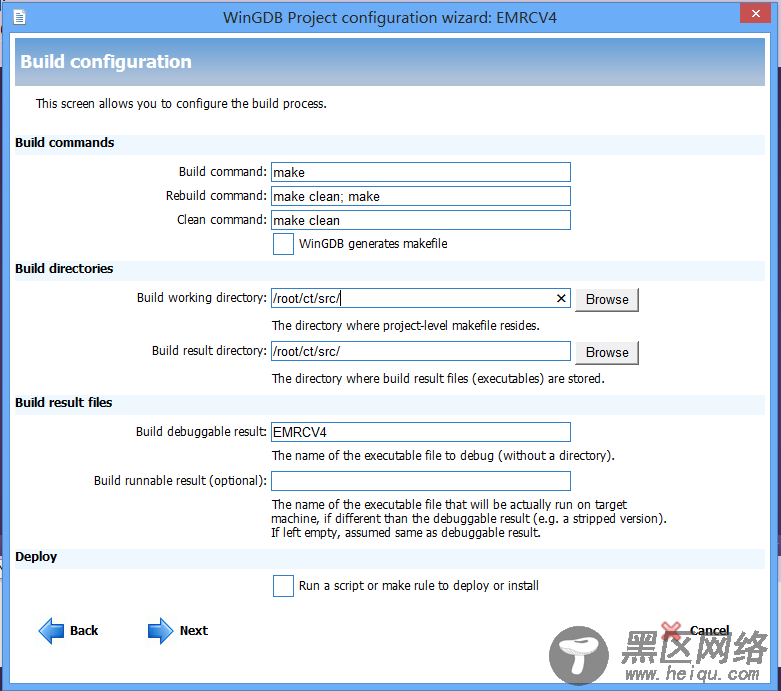Click the window title 'WinGDB Project configuration wizard: EMRCV4'
Image resolution: width=781 pixels, height=691 pixels.
pyautogui.click(x=390, y=18)
